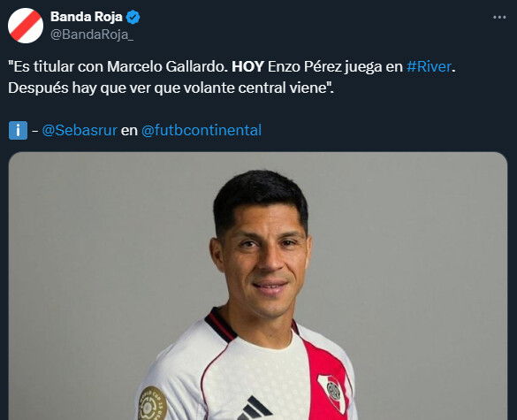The image size is (517, 420).
Task: Click the Enzo Pérez name in tweet
Action: pos(304,66)
